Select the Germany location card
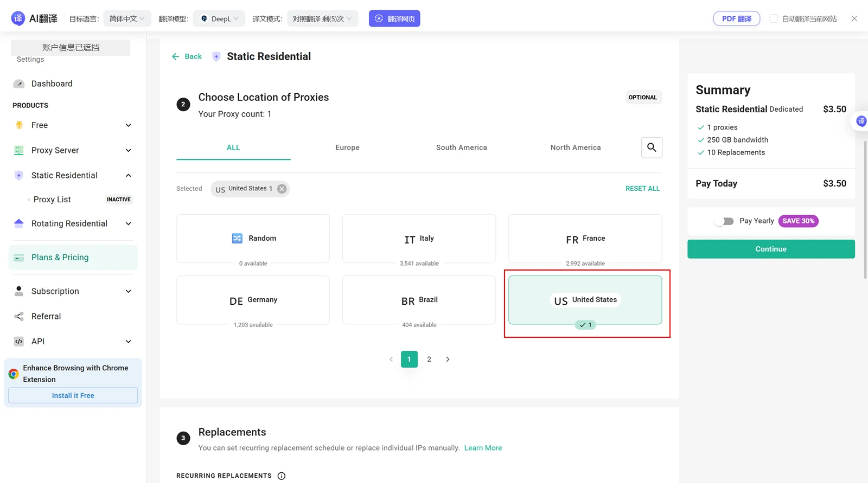This screenshot has width=868, height=488. point(253,300)
